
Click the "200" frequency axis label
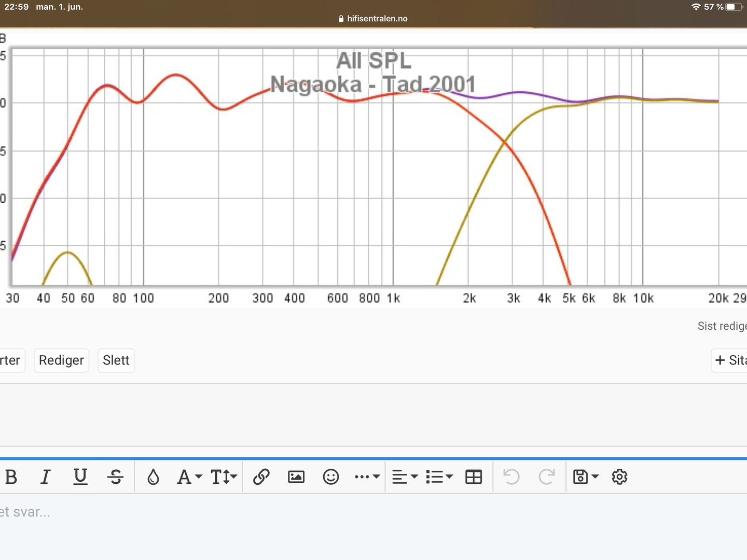click(x=218, y=298)
